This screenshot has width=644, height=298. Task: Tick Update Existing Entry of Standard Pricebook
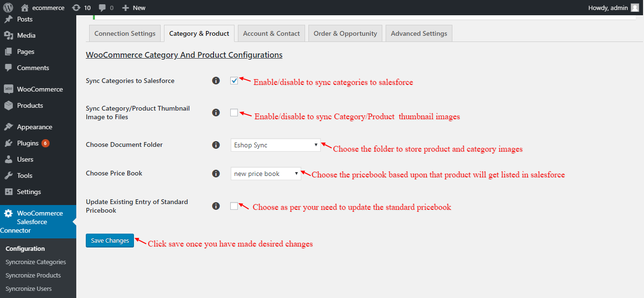pos(234,206)
